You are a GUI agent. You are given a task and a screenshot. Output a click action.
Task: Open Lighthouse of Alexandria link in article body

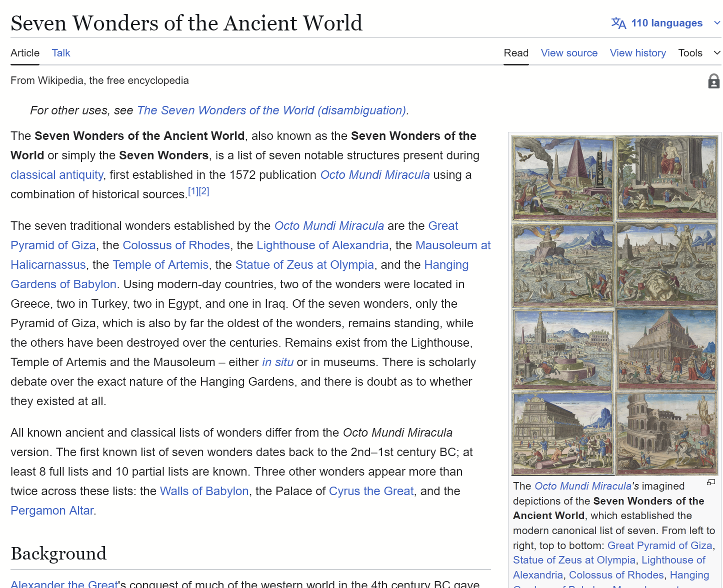click(322, 245)
